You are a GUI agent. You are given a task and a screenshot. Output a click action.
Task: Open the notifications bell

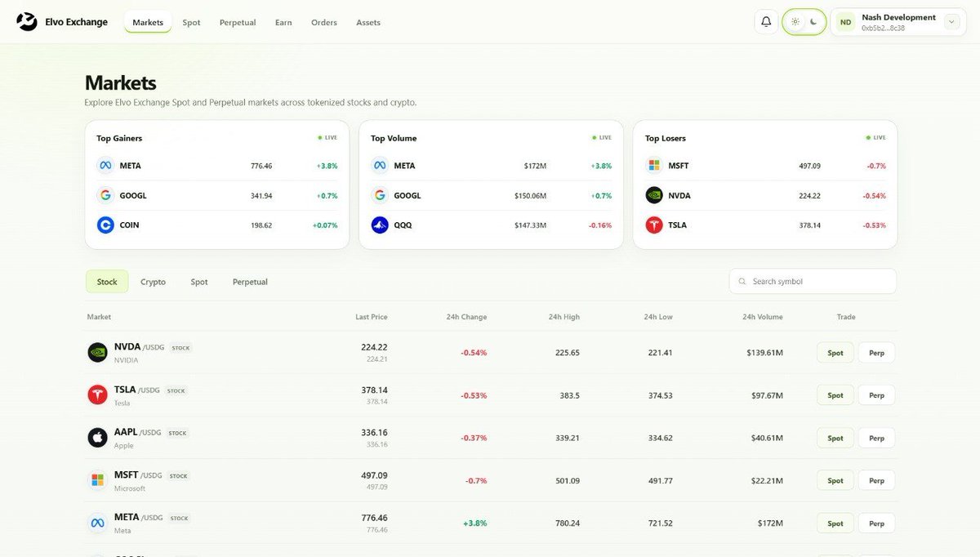pos(766,22)
